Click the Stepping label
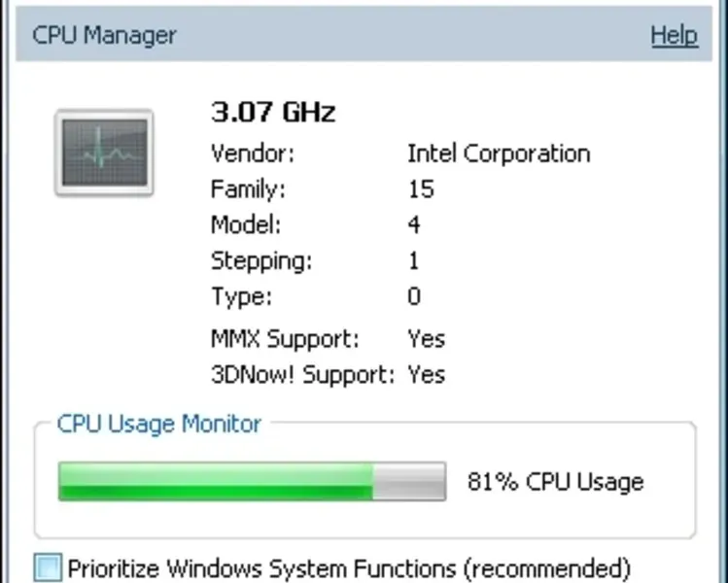The image size is (728, 583). tap(261, 261)
